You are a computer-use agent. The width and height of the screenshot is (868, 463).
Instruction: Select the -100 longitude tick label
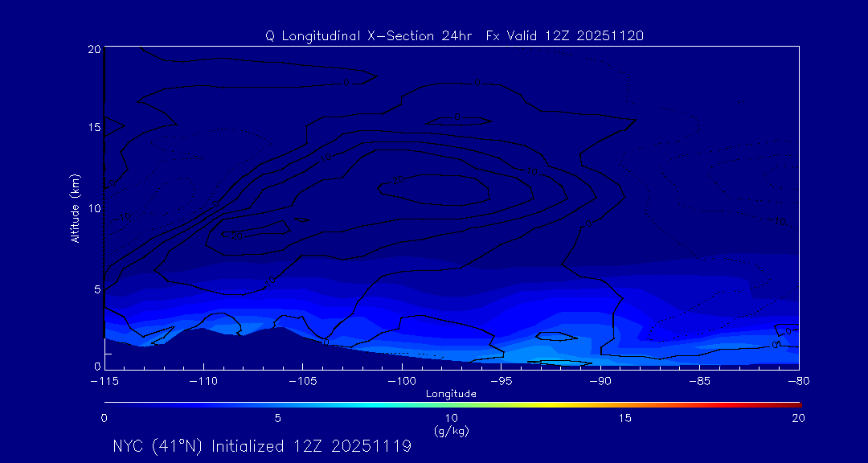pos(401,382)
